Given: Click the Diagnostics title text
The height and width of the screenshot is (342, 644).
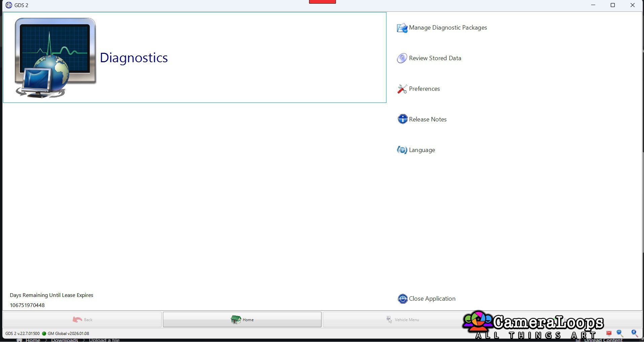Looking at the screenshot, I should click(x=134, y=58).
